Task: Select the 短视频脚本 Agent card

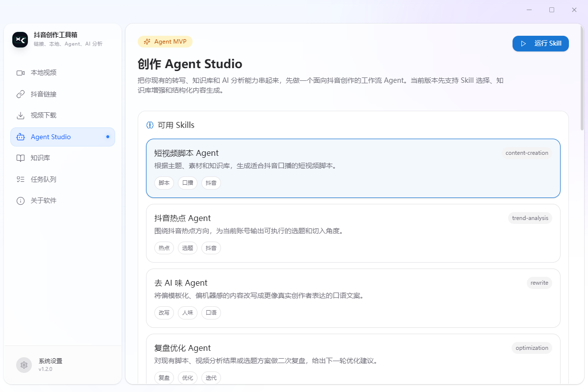Action: 353,168
